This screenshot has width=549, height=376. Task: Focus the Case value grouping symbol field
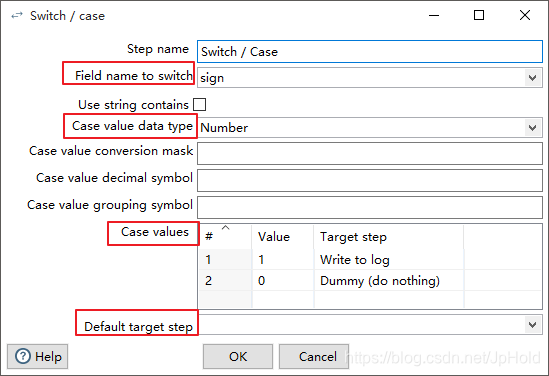(370, 207)
